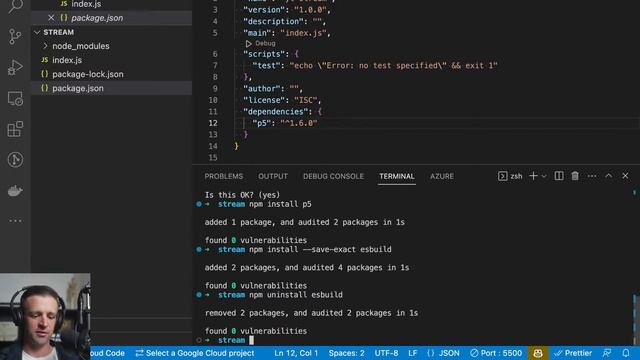
Task: Change indentation via Spaces: 2
Action: (347, 353)
